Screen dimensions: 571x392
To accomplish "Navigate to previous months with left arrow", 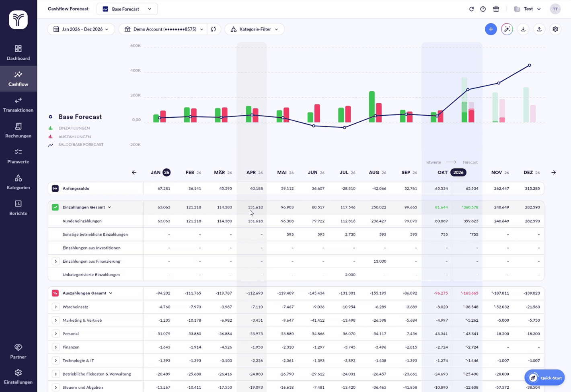I will 134,173.
